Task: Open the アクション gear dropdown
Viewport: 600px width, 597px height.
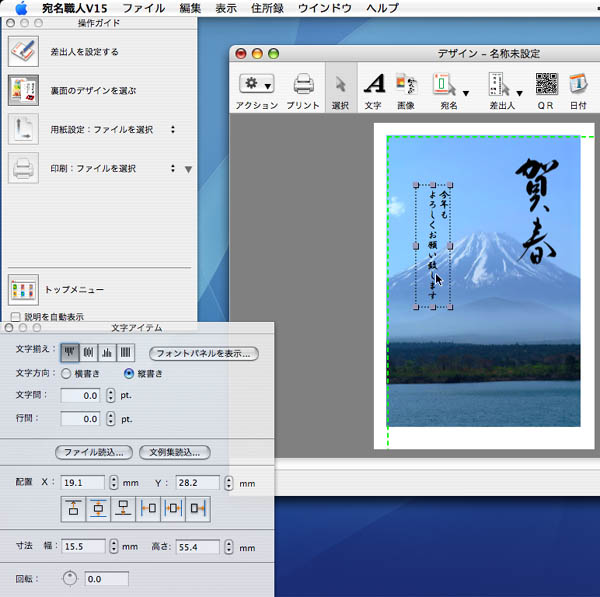Action: (257, 85)
